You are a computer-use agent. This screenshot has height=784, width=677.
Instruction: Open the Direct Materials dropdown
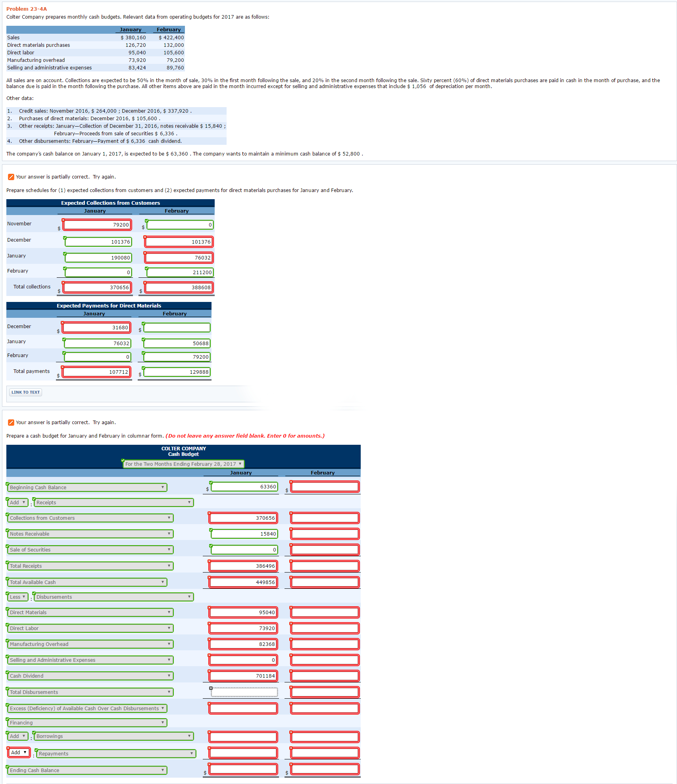(90, 612)
